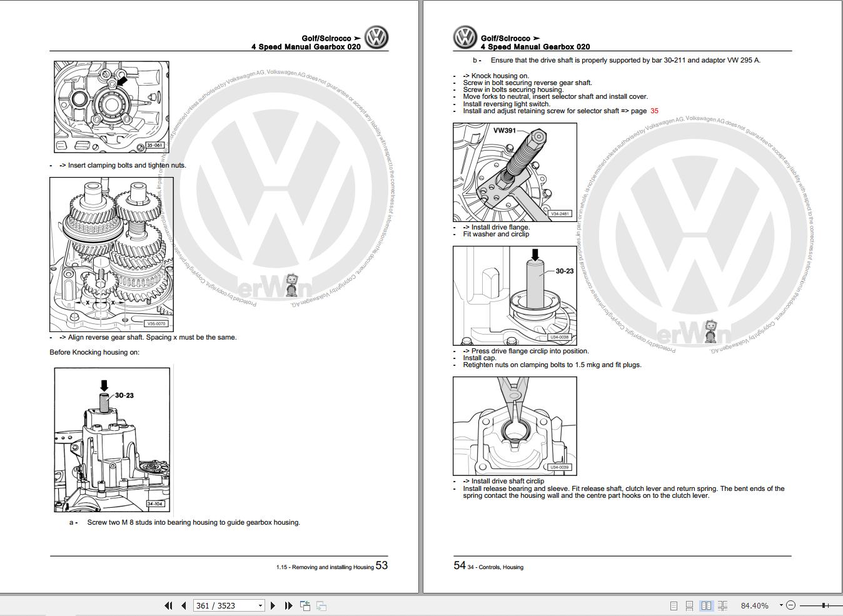Click the VW logo on page 53 header
This screenshot has width=843, height=616.
pyautogui.click(x=376, y=38)
